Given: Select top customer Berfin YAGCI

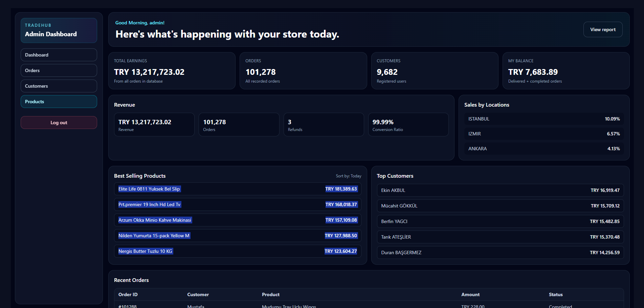Looking at the screenshot, I should (x=500, y=221).
